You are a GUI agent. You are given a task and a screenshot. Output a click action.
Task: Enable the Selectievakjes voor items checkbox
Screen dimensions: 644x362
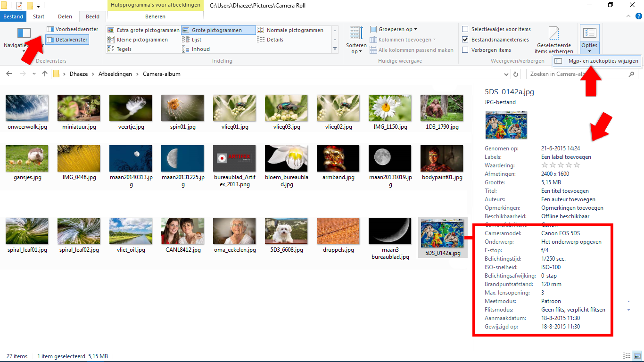(x=465, y=29)
